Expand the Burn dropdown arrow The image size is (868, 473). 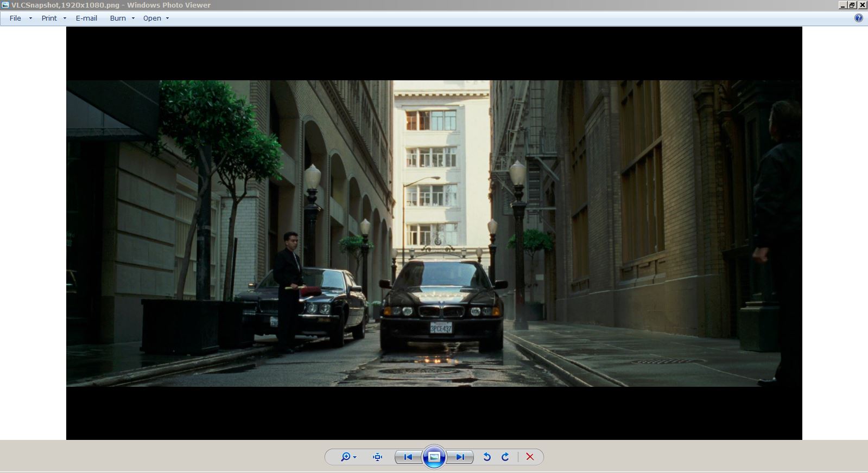[x=133, y=18]
